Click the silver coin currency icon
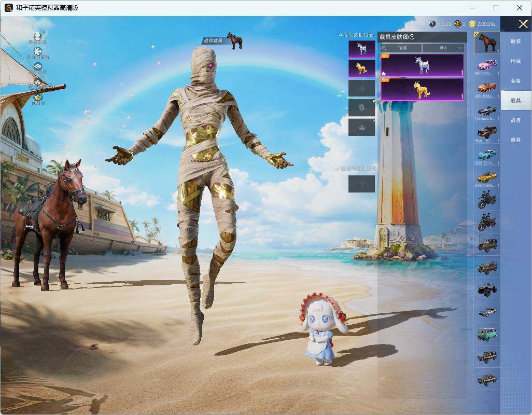 (x=432, y=24)
